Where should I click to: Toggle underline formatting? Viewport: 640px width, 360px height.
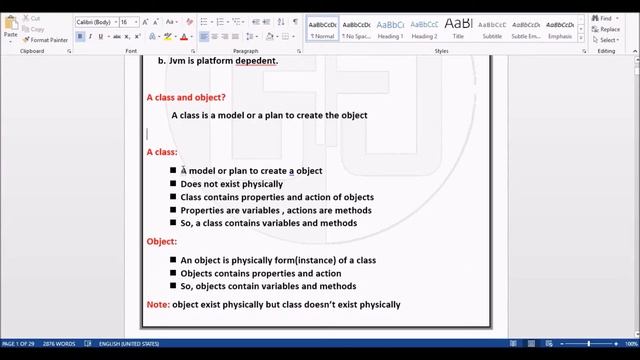(100, 37)
